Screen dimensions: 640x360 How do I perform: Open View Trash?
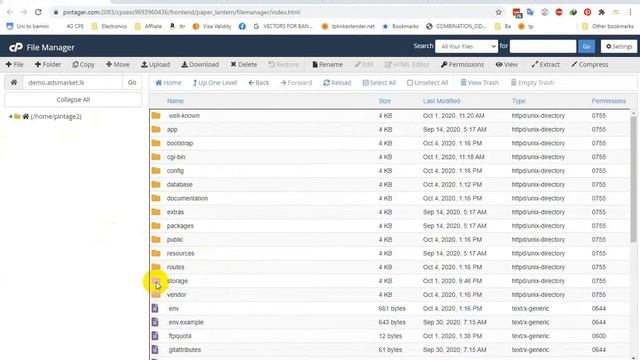[480, 83]
